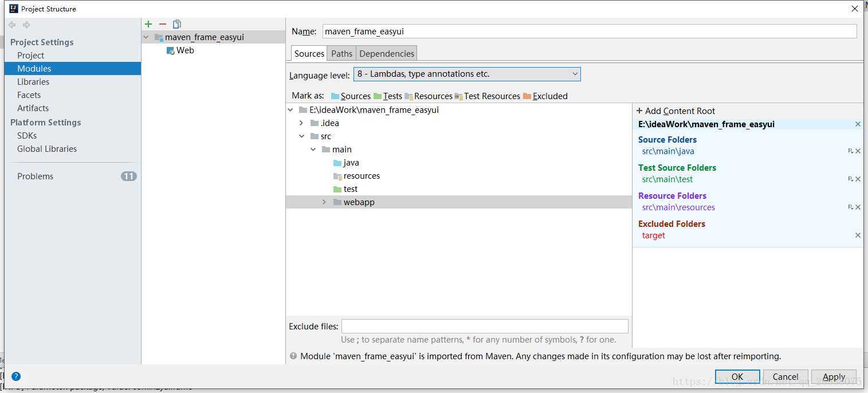
Task: Select the Web facet under module
Action: (x=185, y=50)
